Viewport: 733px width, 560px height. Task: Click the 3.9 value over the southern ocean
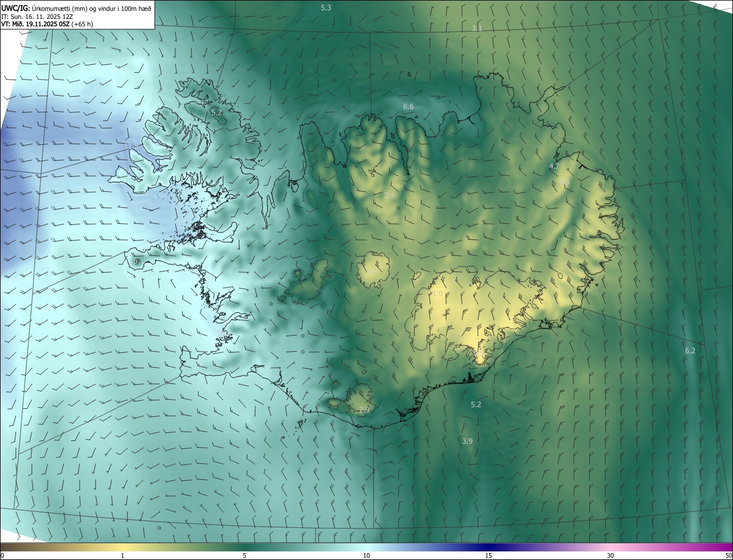(x=467, y=441)
